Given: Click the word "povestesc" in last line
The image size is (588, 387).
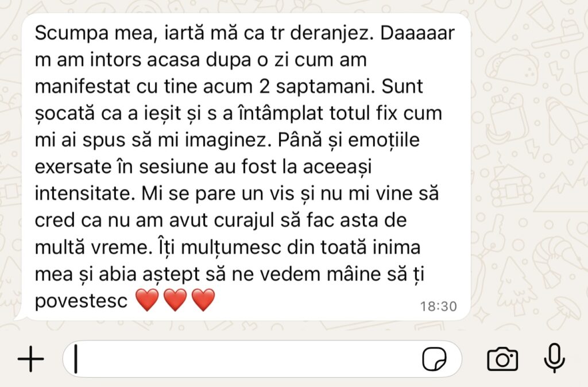Looking at the screenshot, I should (x=81, y=301).
